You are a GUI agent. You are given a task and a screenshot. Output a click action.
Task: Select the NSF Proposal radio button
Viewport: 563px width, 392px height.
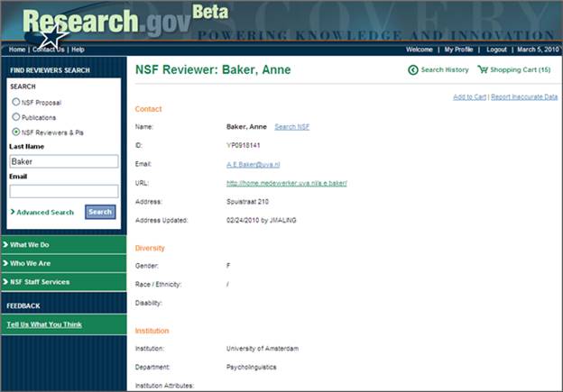tap(15, 102)
